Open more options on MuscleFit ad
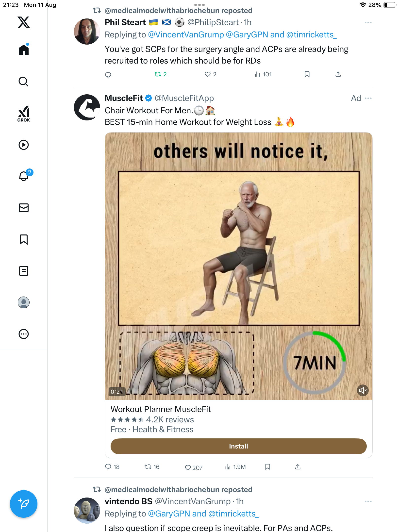 point(368,98)
